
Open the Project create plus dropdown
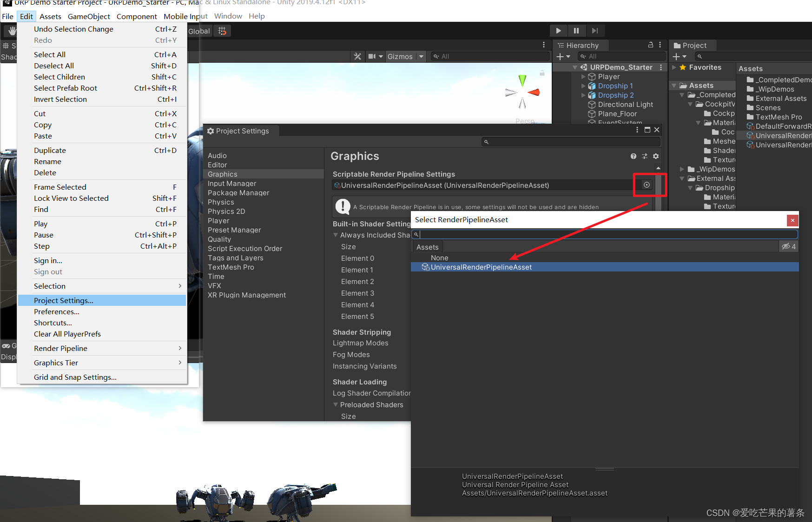(x=680, y=56)
